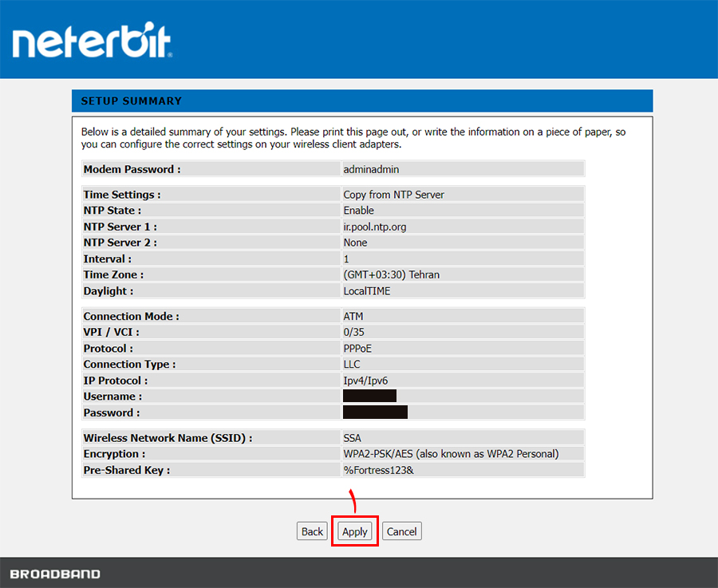Click the neterbit logo

coord(90,40)
